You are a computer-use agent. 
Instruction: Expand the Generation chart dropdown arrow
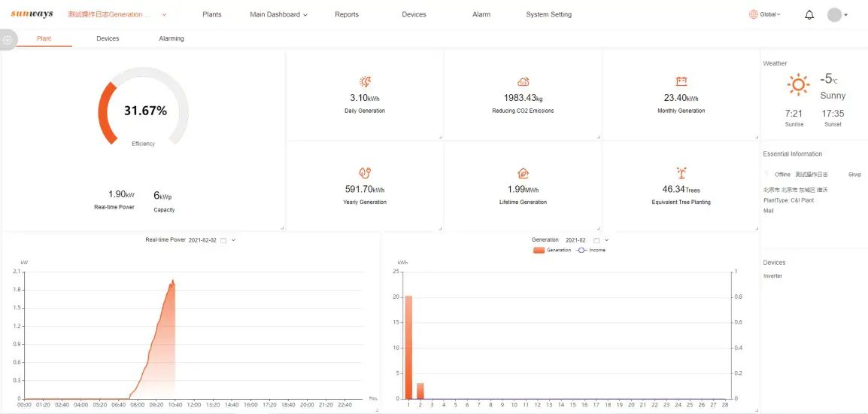point(607,241)
